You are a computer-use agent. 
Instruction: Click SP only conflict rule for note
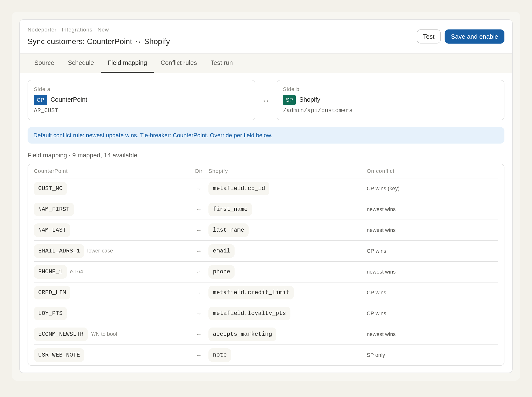[x=376, y=355]
